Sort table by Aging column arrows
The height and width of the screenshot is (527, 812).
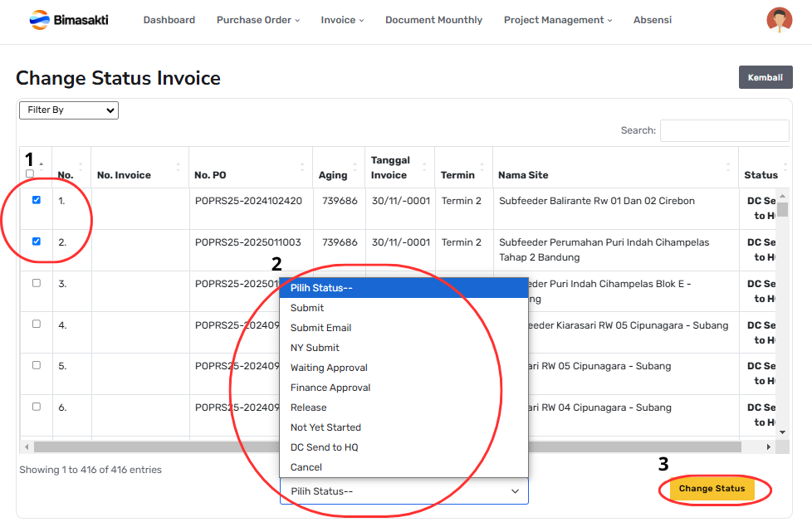356,168
